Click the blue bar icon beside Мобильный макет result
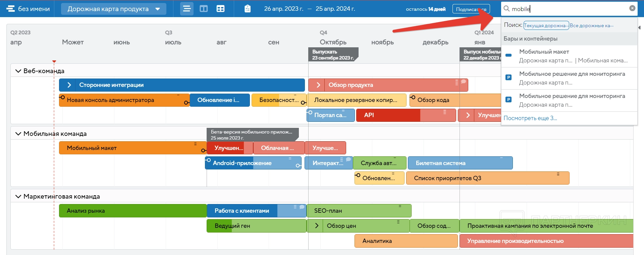Viewport: 644px width, 255px height. point(508,55)
